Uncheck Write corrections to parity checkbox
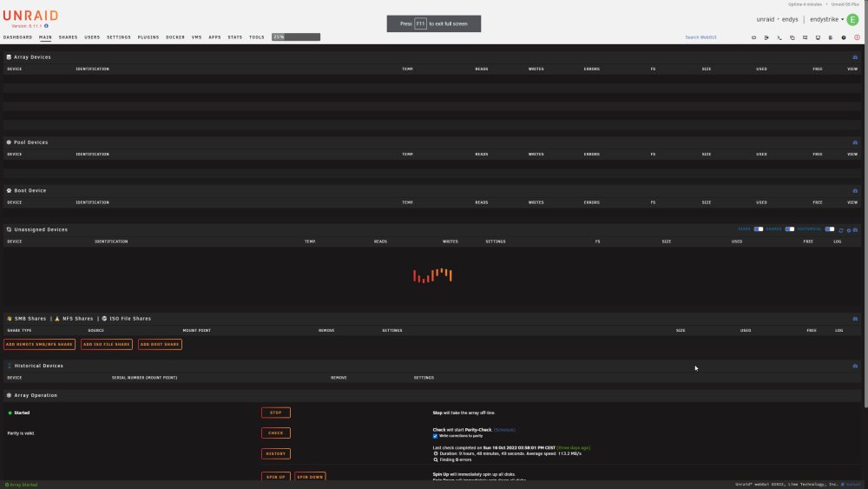Viewport: 868px width, 489px height. pyautogui.click(x=435, y=436)
